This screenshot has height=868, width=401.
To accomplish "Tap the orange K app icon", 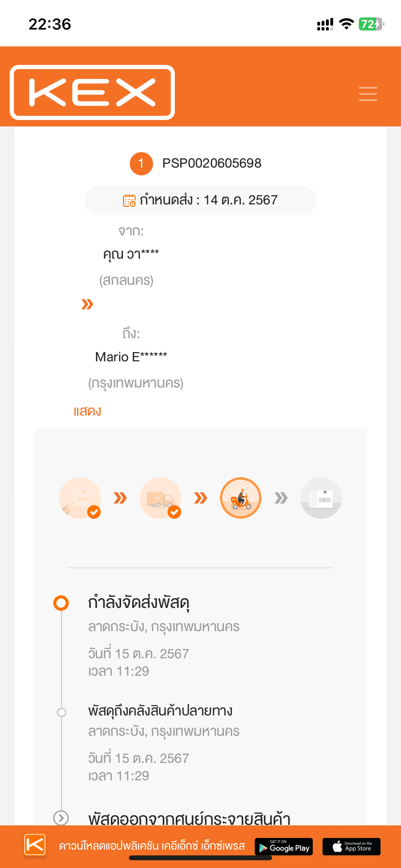I will pos(35,845).
